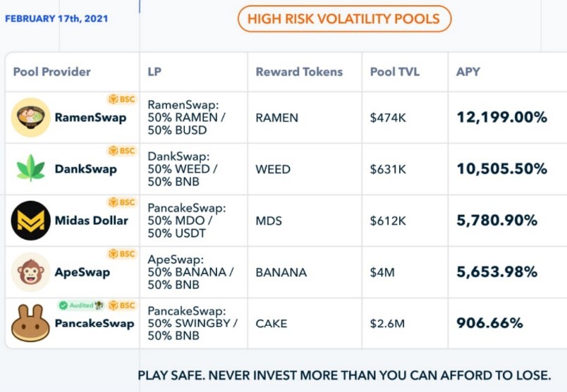The width and height of the screenshot is (567, 392).
Task: Click the Midas Dollar gold M logo
Action: pos(31,221)
